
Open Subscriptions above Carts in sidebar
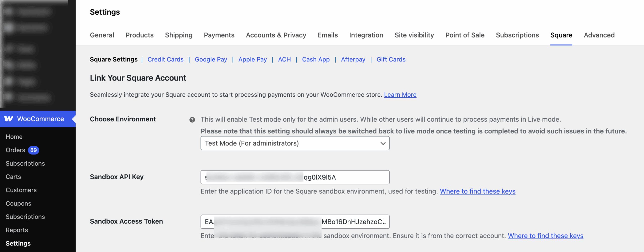[25, 163]
